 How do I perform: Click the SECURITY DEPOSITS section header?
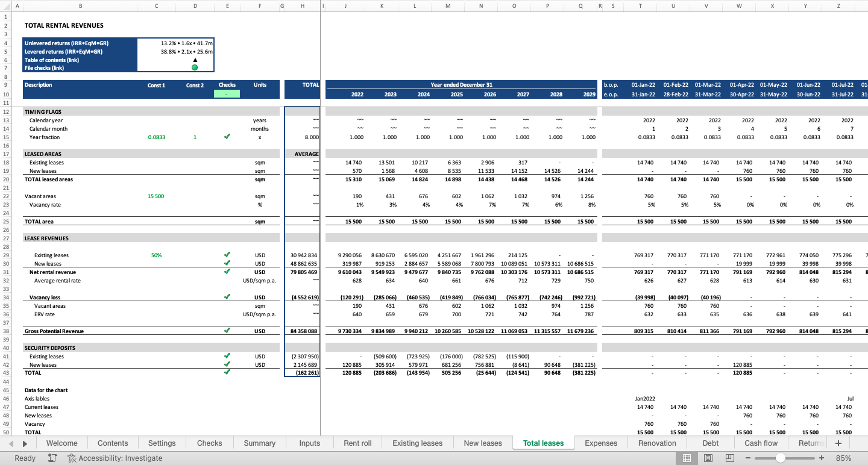151,348
